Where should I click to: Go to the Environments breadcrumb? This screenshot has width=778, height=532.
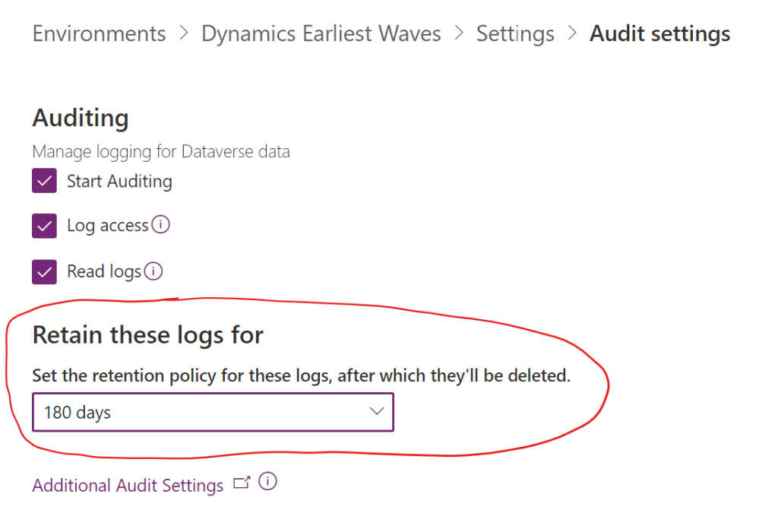pos(100,33)
